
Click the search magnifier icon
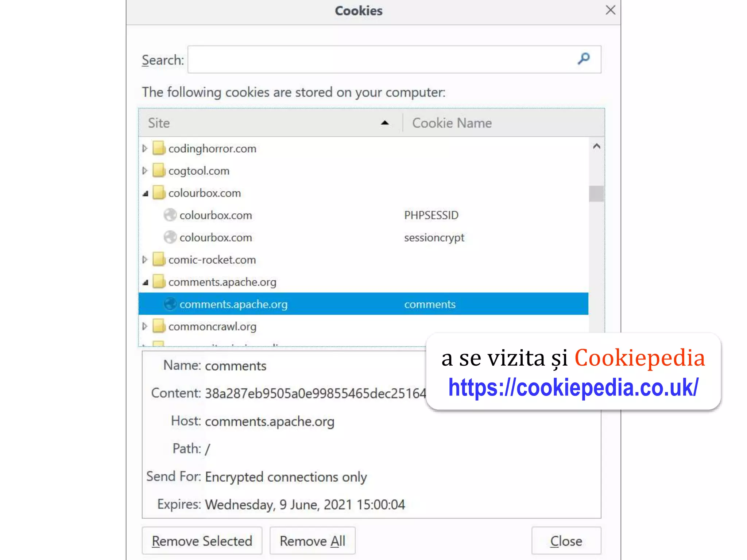point(584,58)
